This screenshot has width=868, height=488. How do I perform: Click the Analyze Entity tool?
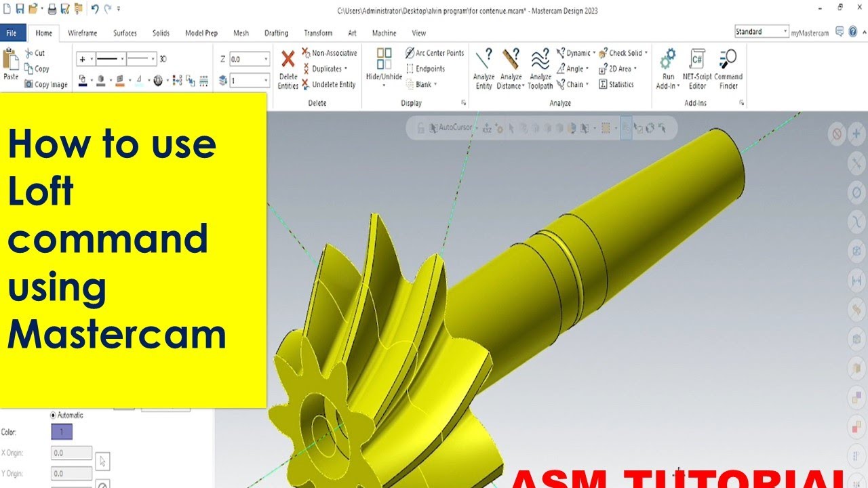tap(484, 69)
